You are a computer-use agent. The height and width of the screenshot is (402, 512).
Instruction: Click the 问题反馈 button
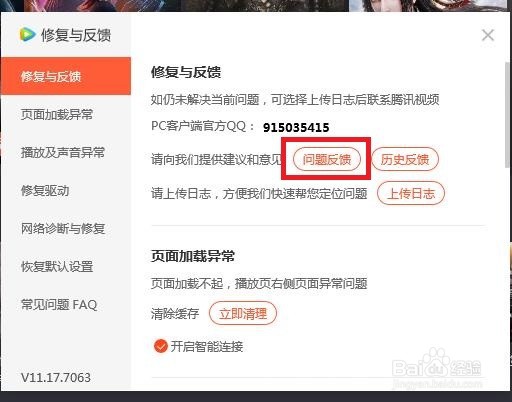point(327,159)
